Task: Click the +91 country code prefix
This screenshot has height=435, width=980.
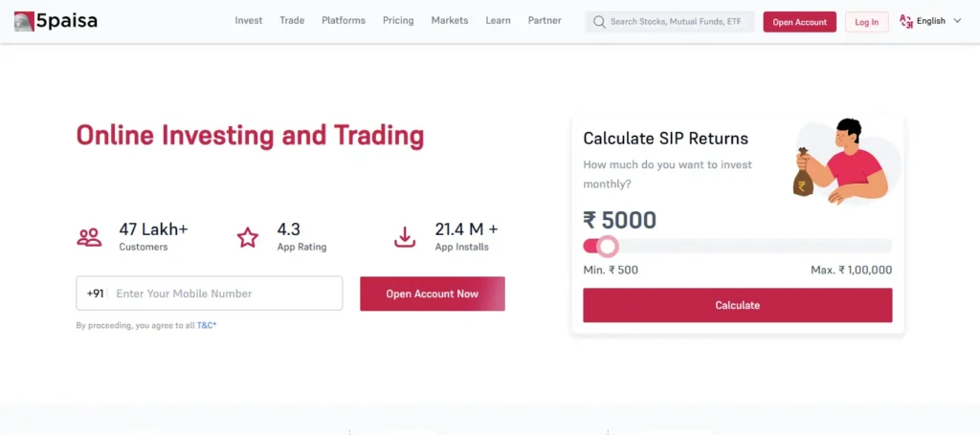Action: 95,294
